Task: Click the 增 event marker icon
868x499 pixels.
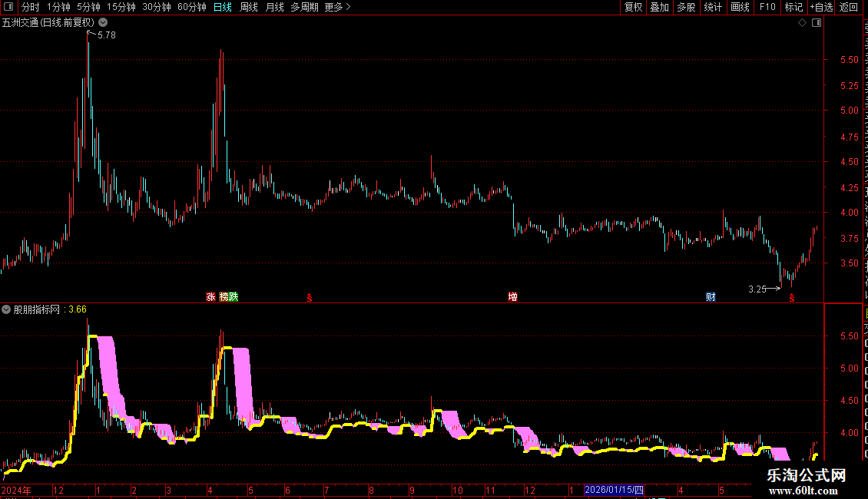Action: click(512, 297)
